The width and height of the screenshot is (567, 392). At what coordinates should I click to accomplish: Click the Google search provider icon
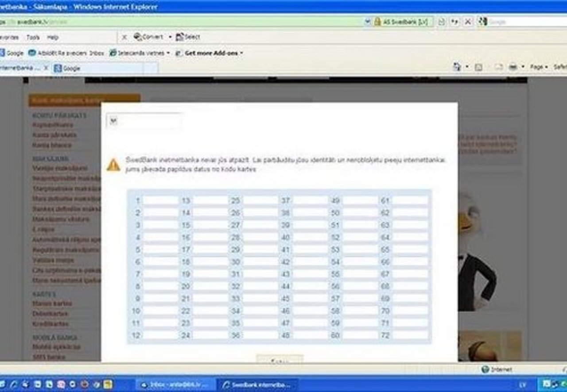point(483,21)
